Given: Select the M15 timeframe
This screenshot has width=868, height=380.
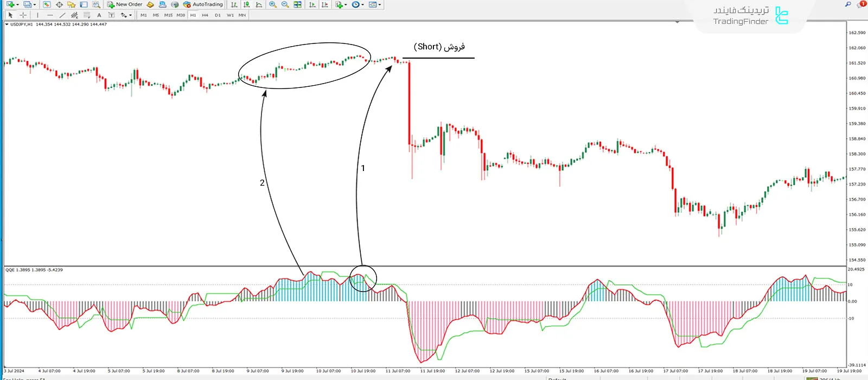Looking at the screenshot, I should click(168, 15).
